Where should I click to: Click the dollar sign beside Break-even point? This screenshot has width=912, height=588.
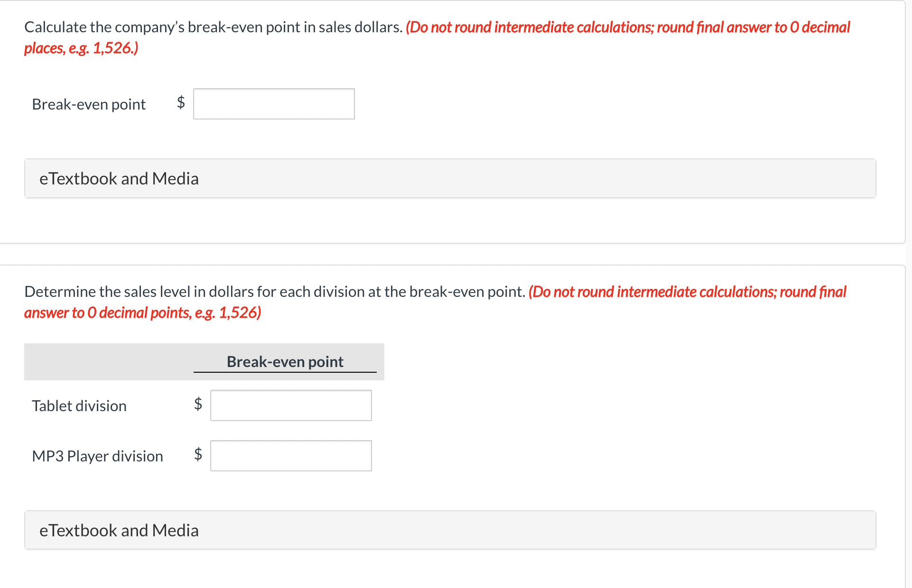[x=180, y=104]
